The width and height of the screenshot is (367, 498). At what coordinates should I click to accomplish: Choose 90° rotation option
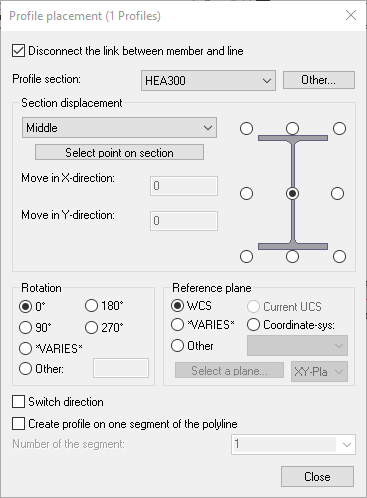[25, 327]
